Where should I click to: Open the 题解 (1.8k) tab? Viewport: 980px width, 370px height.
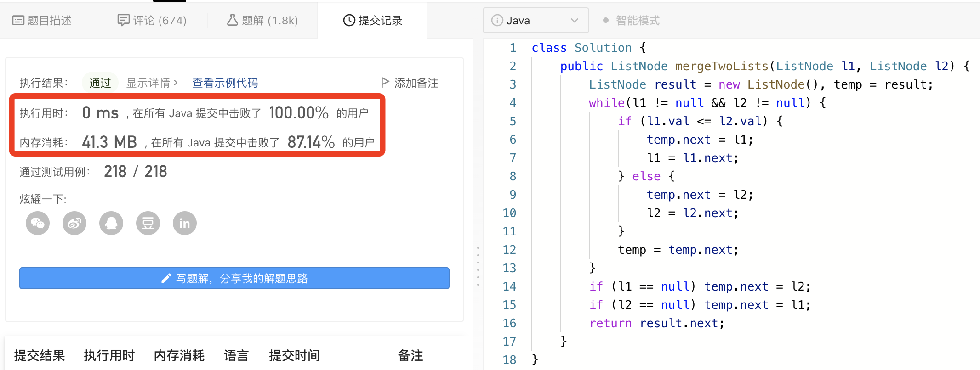(x=262, y=21)
